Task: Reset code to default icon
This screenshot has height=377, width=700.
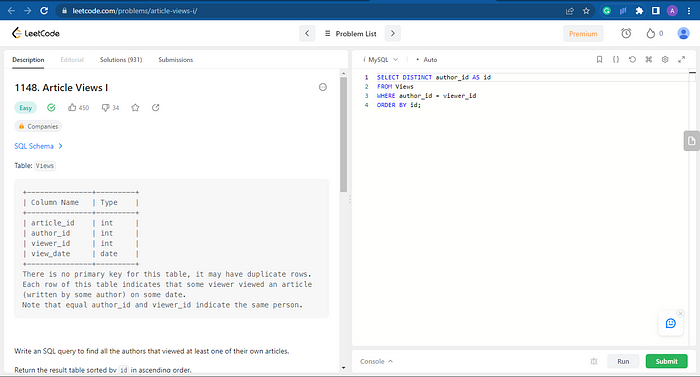Action: [x=632, y=59]
